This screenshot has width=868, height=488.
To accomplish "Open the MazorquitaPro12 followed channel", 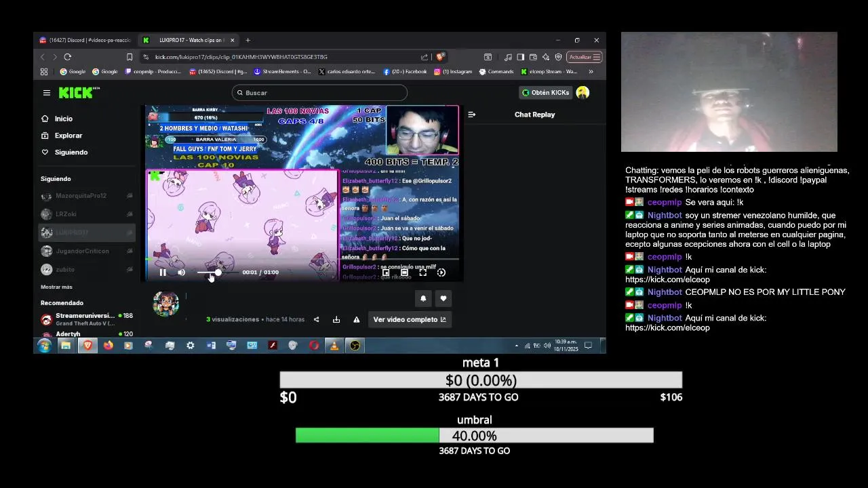I will click(x=87, y=196).
